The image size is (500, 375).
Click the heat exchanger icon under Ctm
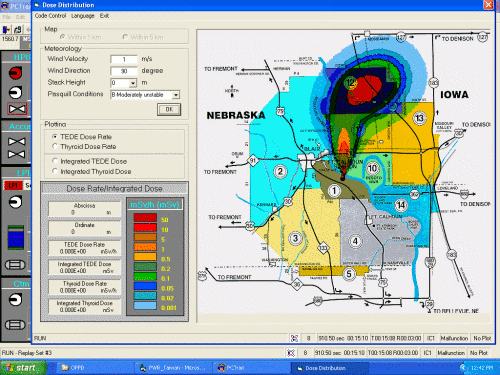pos(15,324)
